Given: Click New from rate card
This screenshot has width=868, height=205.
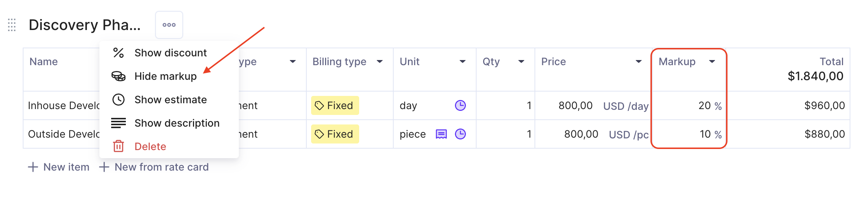Looking at the screenshot, I should (x=154, y=167).
